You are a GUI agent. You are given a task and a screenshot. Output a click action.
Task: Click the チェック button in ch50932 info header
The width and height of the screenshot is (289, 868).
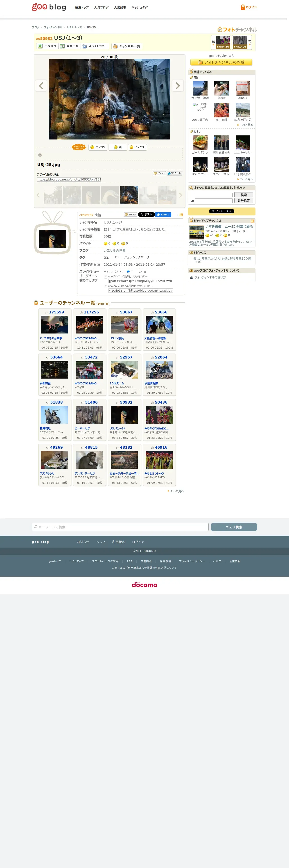click(130, 215)
